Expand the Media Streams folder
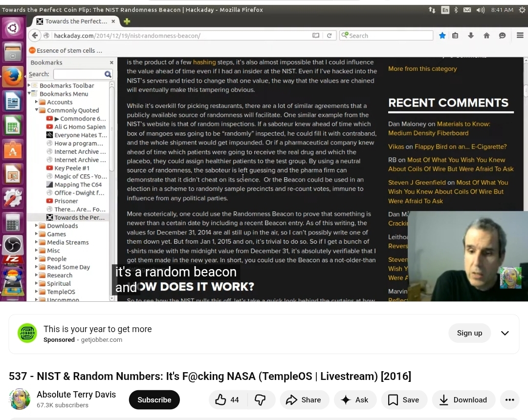 (x=36, y=242)
